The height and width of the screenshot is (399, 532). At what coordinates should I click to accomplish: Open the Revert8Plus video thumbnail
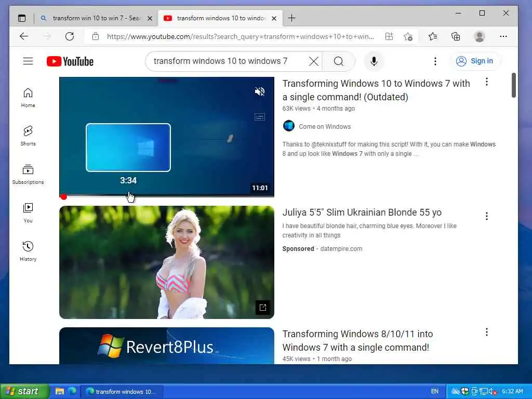pyautogui.click(x=167, y=345)
